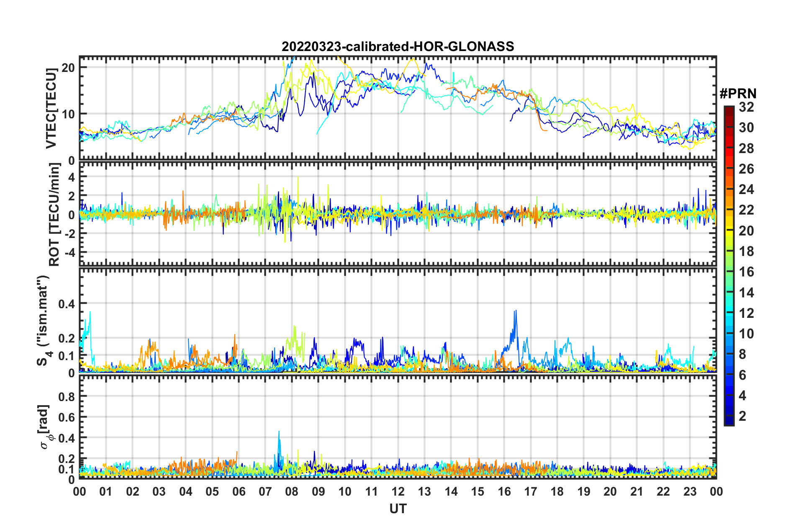The image size is (796, 532).
Task: Click colorbar tick label 30
Action: pyautogui.click(x=747, y=128)
